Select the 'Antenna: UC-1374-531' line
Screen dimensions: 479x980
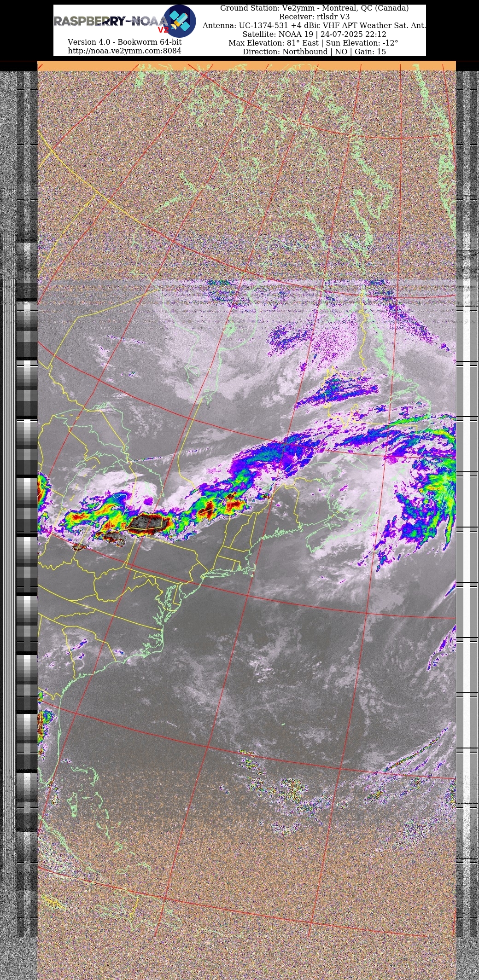(314, 26)
